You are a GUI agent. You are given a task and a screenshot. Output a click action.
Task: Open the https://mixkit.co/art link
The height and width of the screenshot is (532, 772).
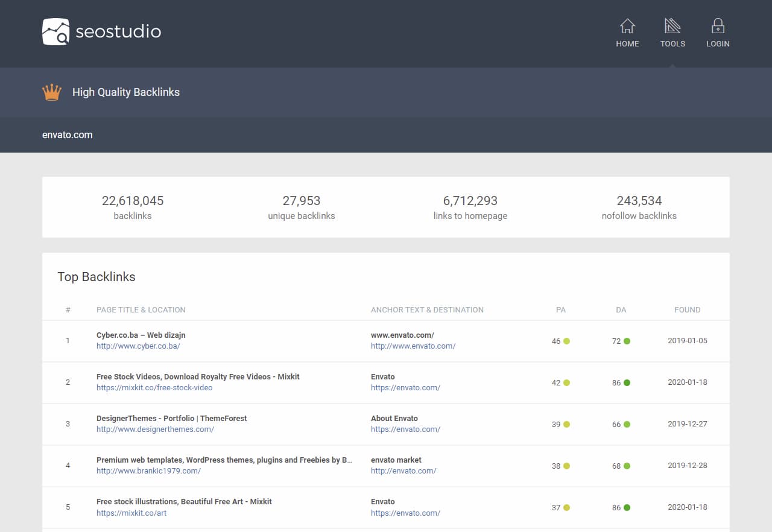point(131,513)
